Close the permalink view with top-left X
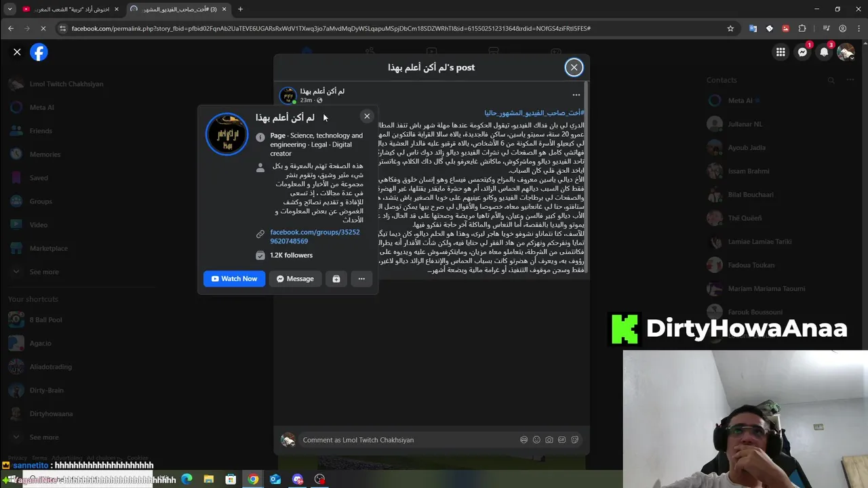 tap(17, 52)
